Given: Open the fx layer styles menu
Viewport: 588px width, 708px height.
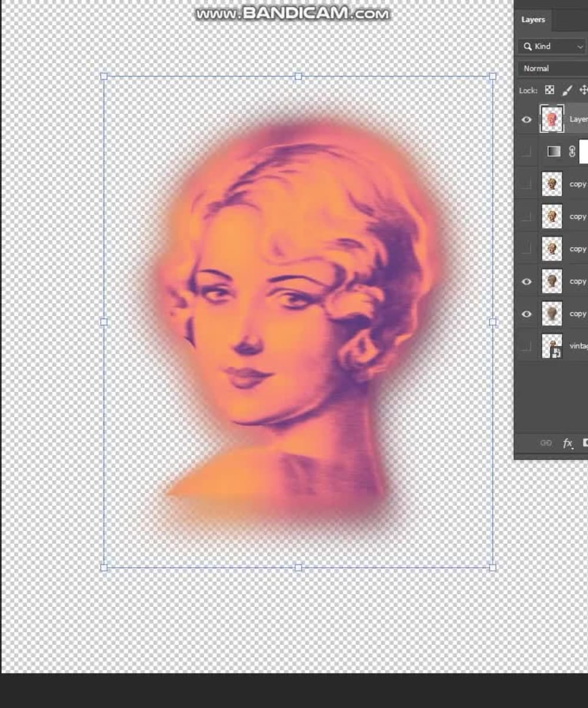Looking at the screenshot, I should tap(567, 443).
